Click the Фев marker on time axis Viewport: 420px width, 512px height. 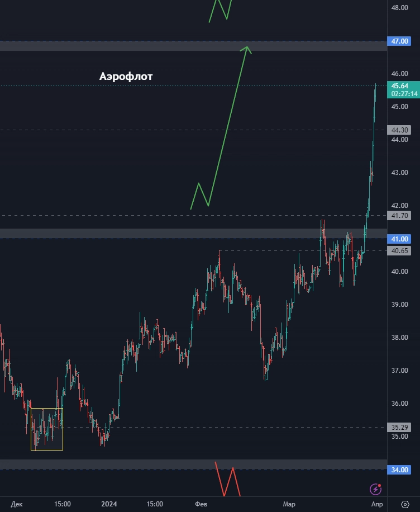pos(201,504)
